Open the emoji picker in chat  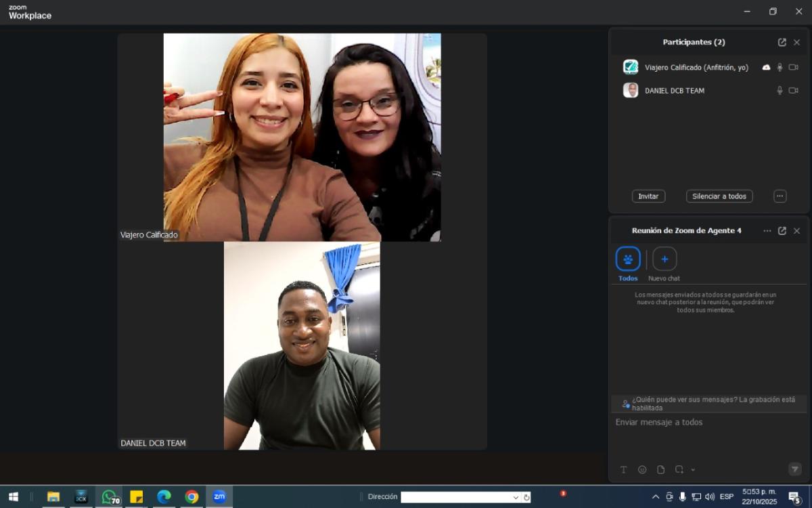pos(642,469)
